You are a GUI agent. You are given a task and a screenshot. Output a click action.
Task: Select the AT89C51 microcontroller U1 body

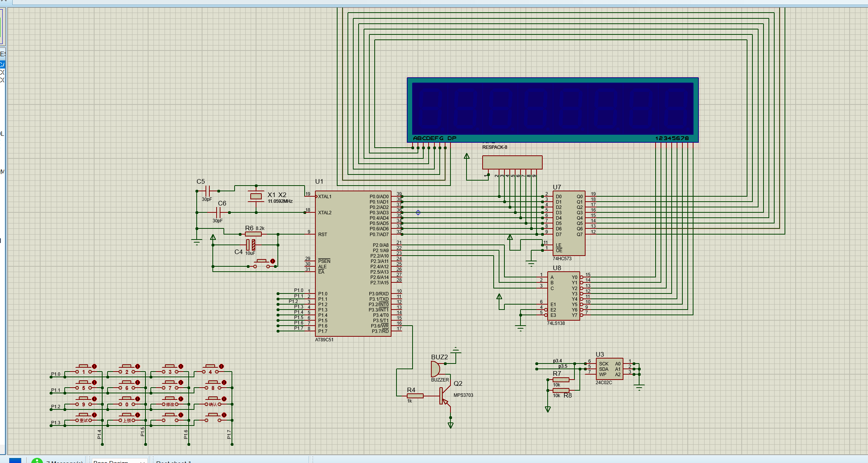353,264
